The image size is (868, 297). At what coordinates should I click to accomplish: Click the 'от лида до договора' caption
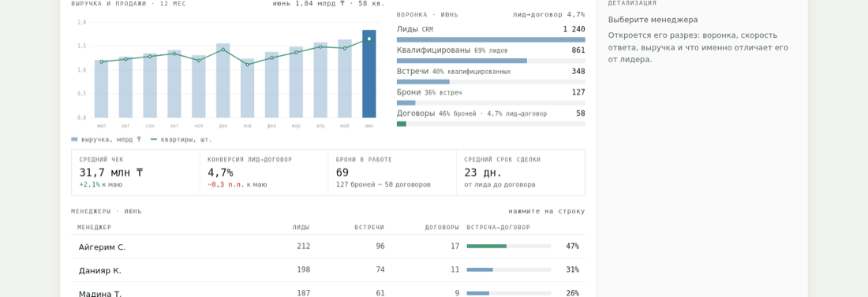pos(499,184)
